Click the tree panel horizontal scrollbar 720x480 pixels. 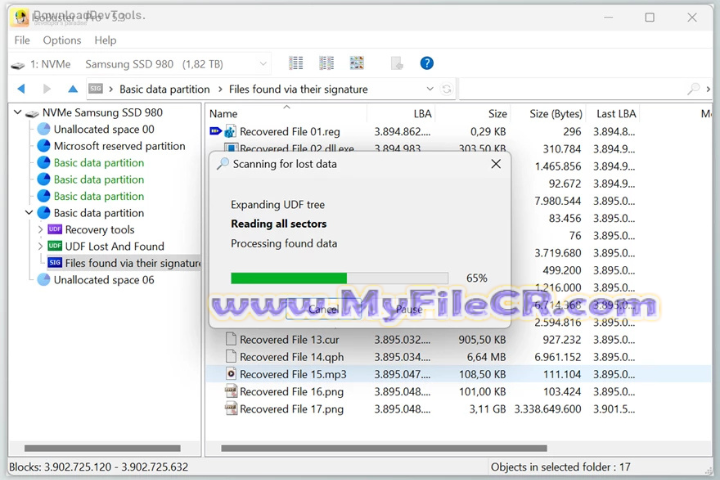102,448
